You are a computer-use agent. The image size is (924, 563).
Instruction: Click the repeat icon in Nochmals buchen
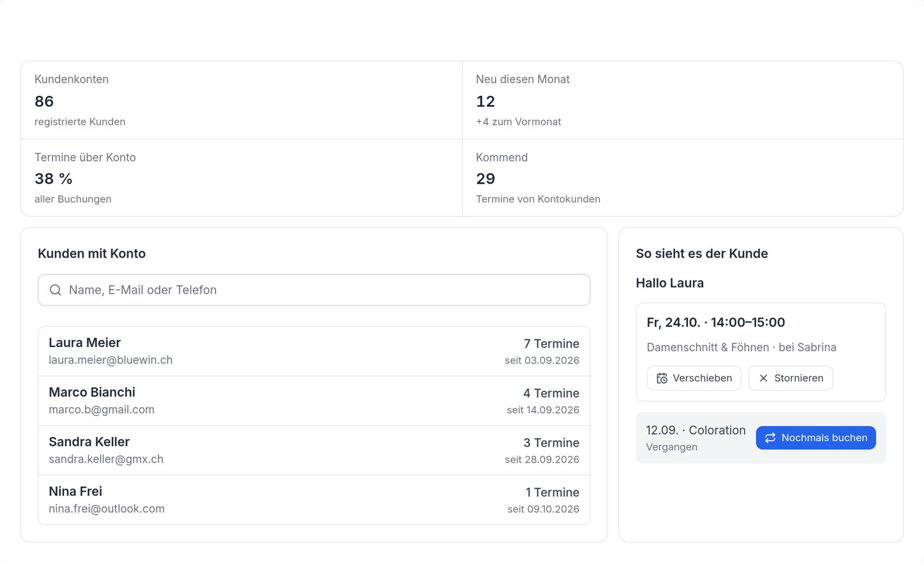[x=770, y=438]
